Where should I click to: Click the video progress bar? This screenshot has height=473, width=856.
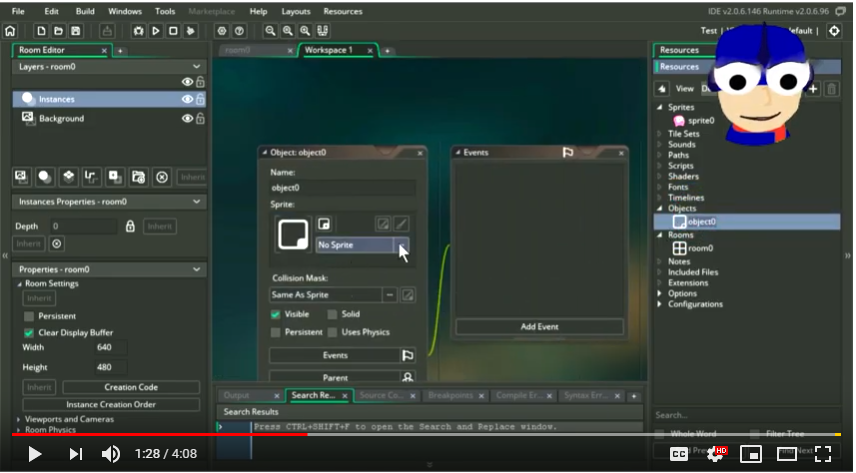pyautogui.click(x=426, y=435)
